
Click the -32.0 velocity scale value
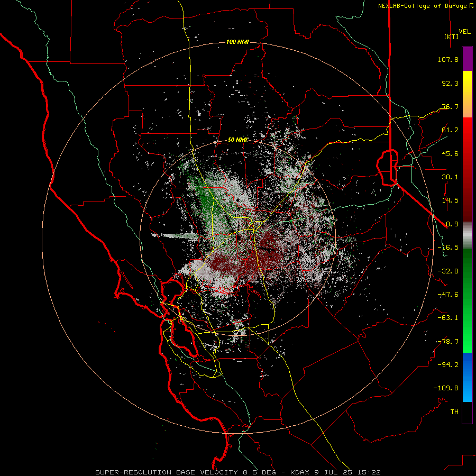pos(448,271)
